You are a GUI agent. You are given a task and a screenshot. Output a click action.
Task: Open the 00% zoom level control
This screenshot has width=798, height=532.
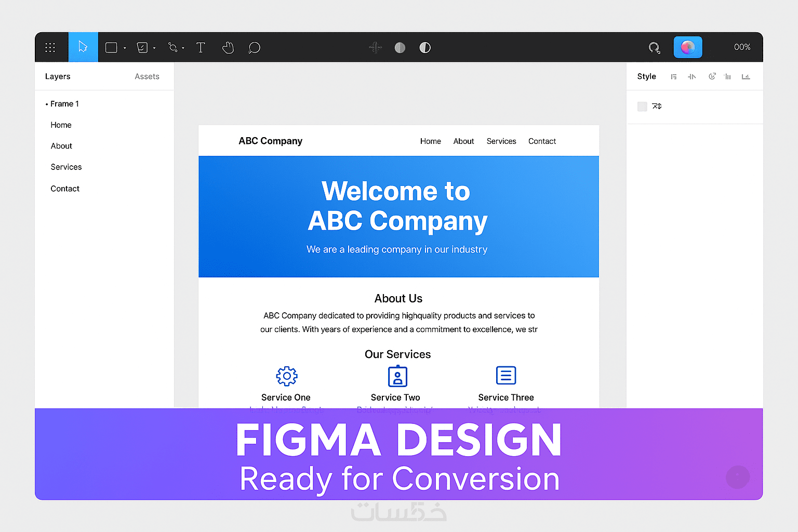[x=742, y=47]
